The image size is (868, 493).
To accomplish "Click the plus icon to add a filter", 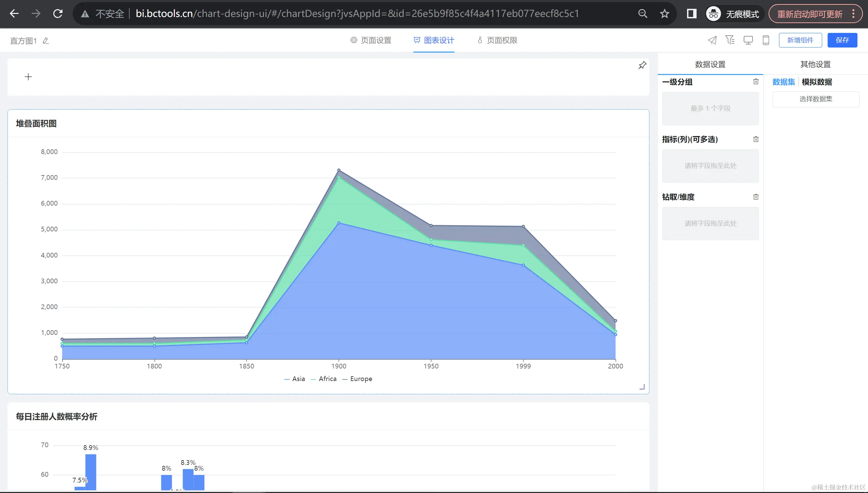I will coord(29,77).
